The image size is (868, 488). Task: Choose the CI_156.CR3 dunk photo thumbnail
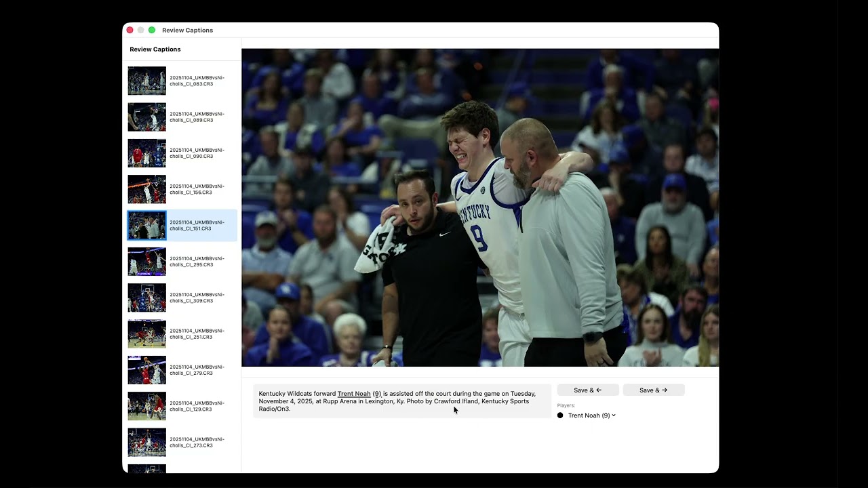[147, 189]
